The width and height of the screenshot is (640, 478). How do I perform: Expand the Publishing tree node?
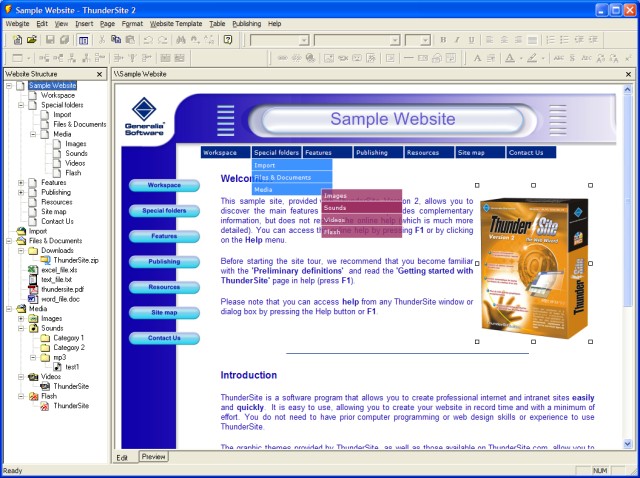click(21, 192)
